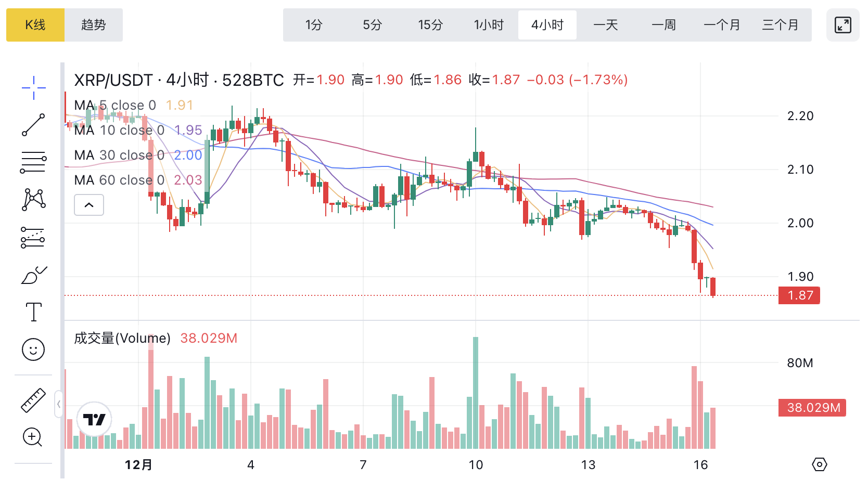Select the 一天 timeframe

point(605,25)
